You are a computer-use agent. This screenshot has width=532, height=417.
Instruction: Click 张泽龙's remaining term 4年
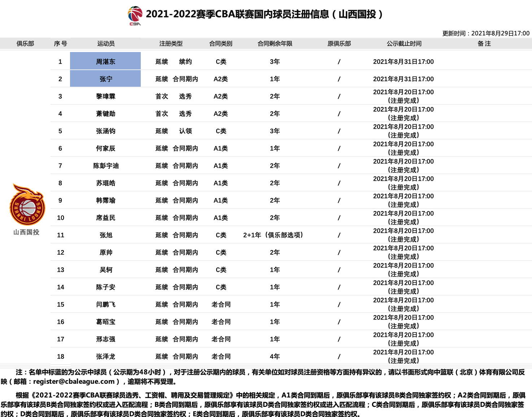pyautogui.click(x=275, y=356)
